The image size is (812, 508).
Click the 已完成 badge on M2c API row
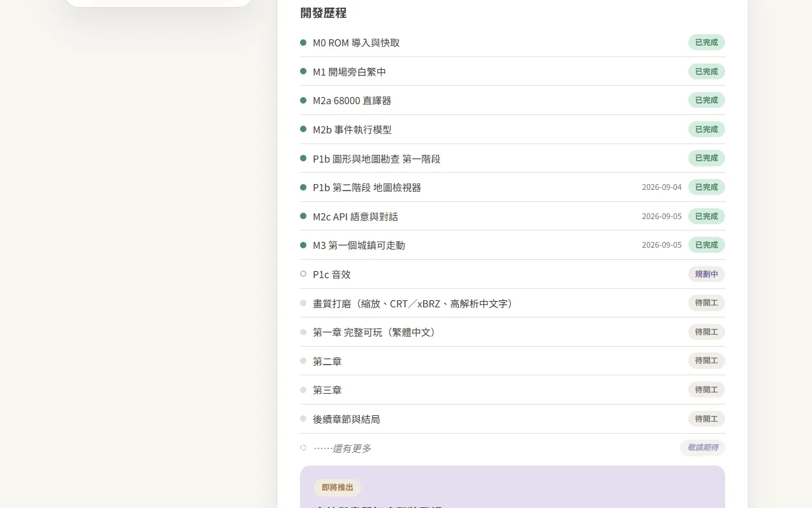click(707, 217)
